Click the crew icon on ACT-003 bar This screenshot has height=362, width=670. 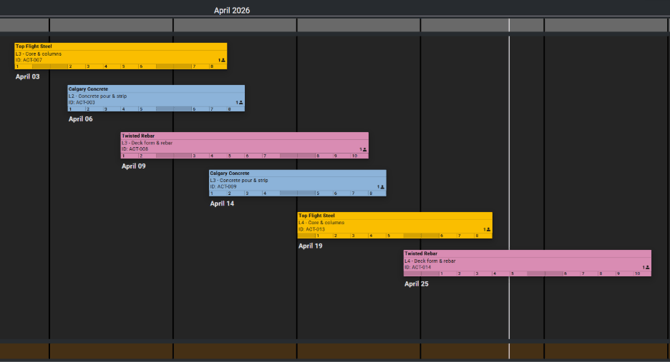pyautogui.click(x=241, y=103)
